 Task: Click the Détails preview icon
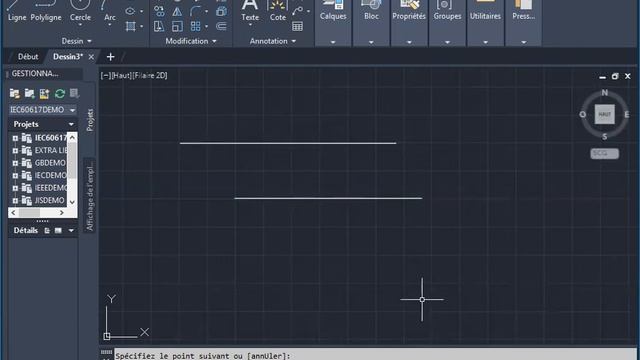click(58, 231)
